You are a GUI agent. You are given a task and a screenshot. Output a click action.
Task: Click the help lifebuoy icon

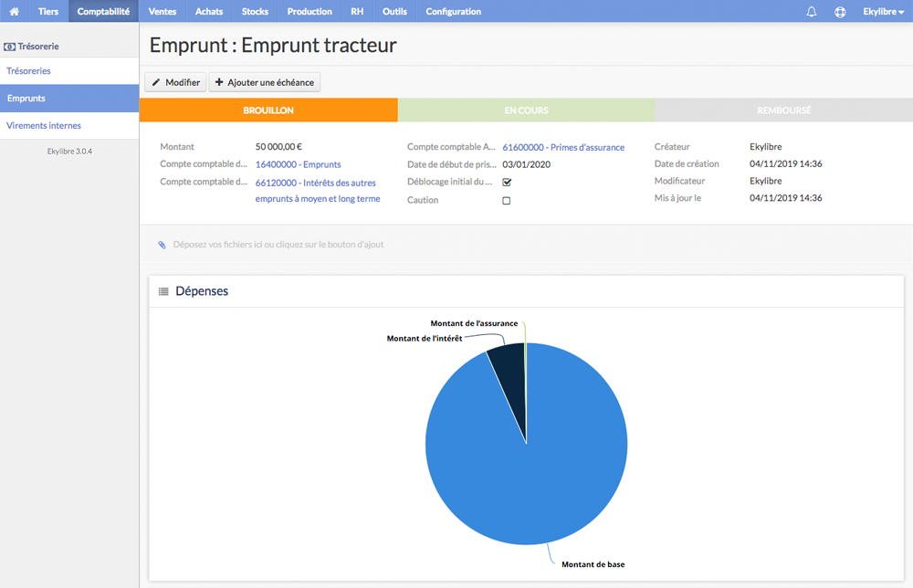840,12
